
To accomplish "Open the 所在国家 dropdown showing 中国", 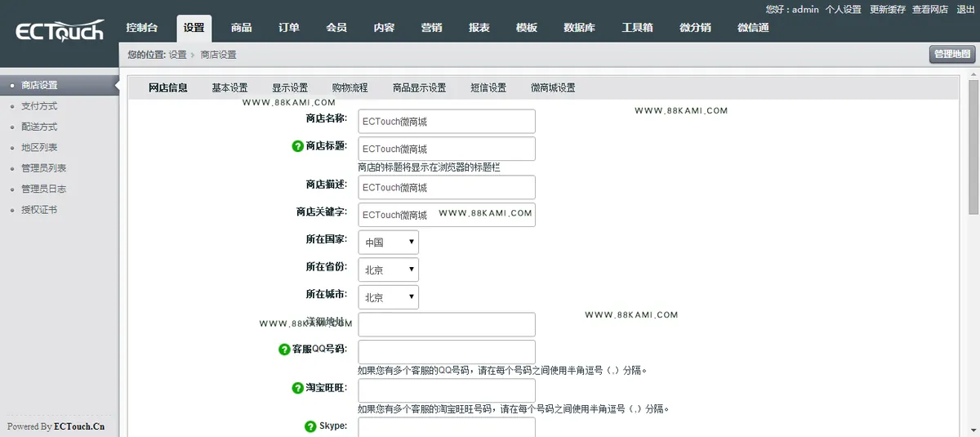I will [389, 243].
